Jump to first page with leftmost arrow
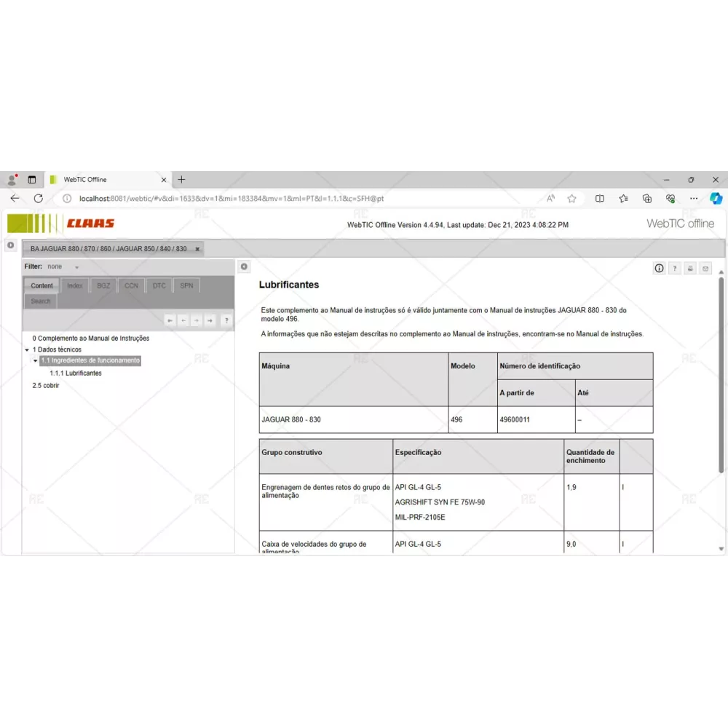The image size is (728, 728). click(x=170, y=320)
